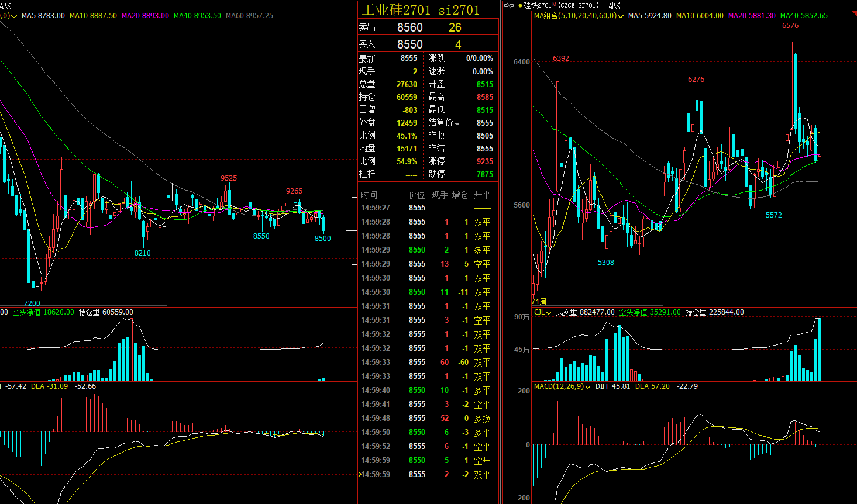Select the tick row at 14:59:33 with 60 lots
Viewport: 857px width, 504px height.
(426, 363)
